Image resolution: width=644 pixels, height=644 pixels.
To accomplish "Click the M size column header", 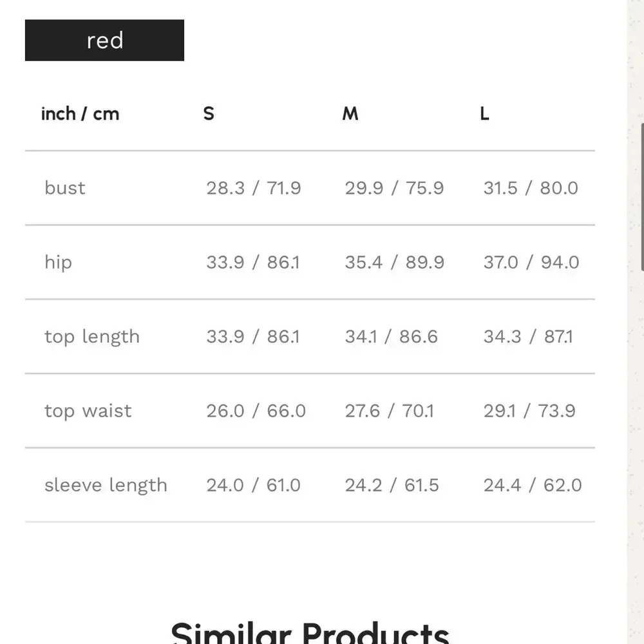I will (x=350, y=114).
